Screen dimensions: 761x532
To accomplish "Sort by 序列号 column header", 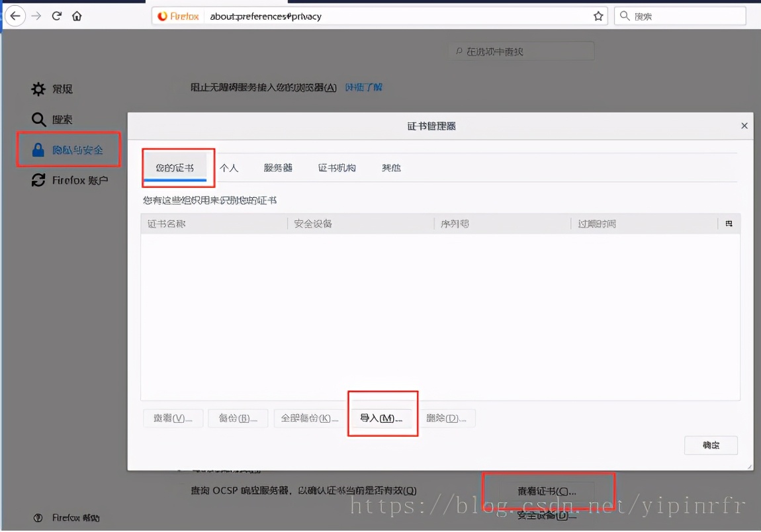I will coord(503,224).
